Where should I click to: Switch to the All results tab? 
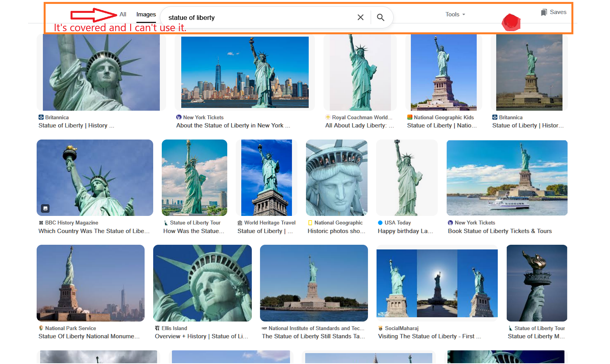123,14
